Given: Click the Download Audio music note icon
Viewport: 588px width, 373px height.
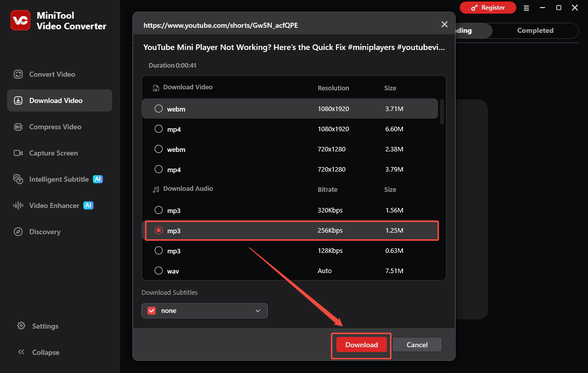Looking at the screenshot, I should click(156, 190).
